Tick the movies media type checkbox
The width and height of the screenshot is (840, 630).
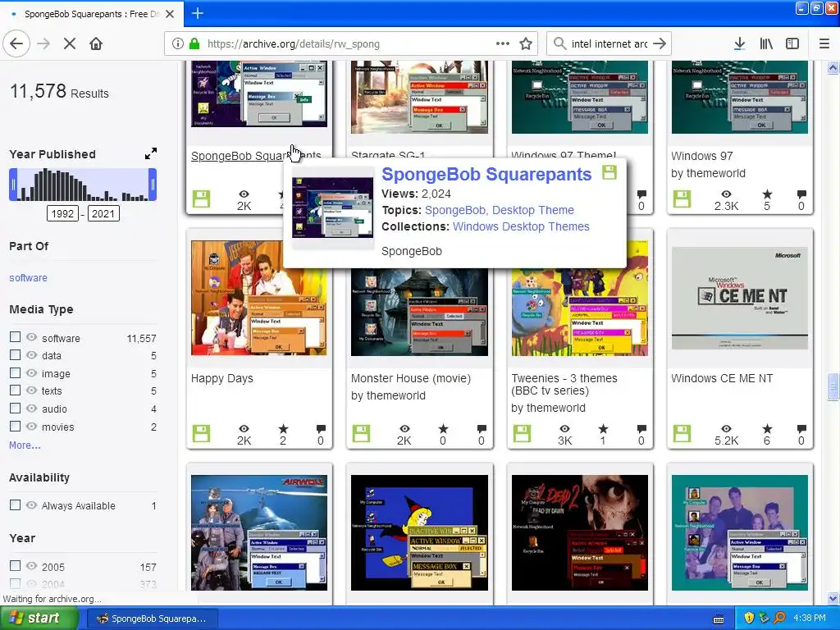15,426
